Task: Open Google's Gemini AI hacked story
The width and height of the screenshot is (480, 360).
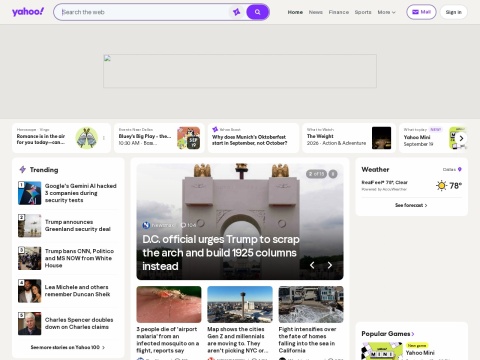Action: click(x=81, y=193)
